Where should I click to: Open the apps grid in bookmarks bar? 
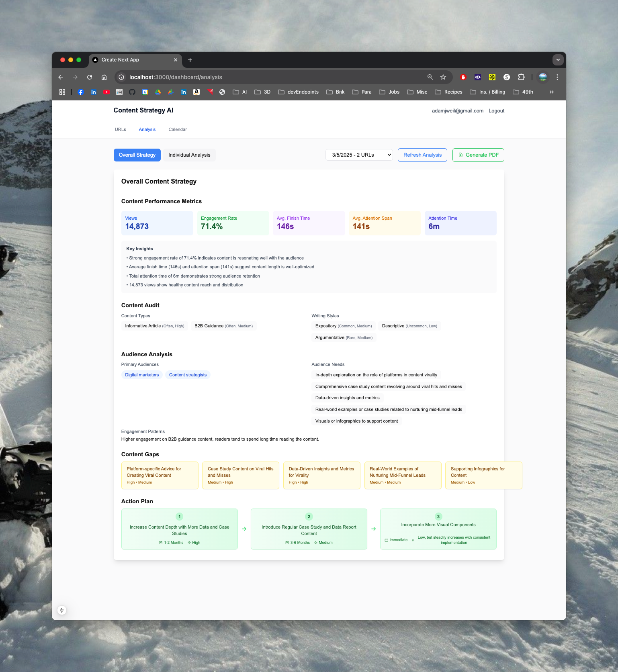pos(62,92)
